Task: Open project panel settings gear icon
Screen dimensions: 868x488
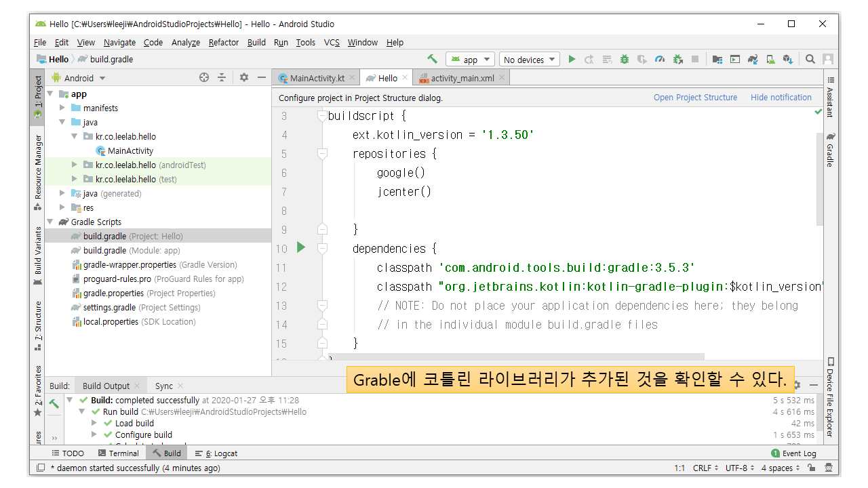Action: (244, 78)
